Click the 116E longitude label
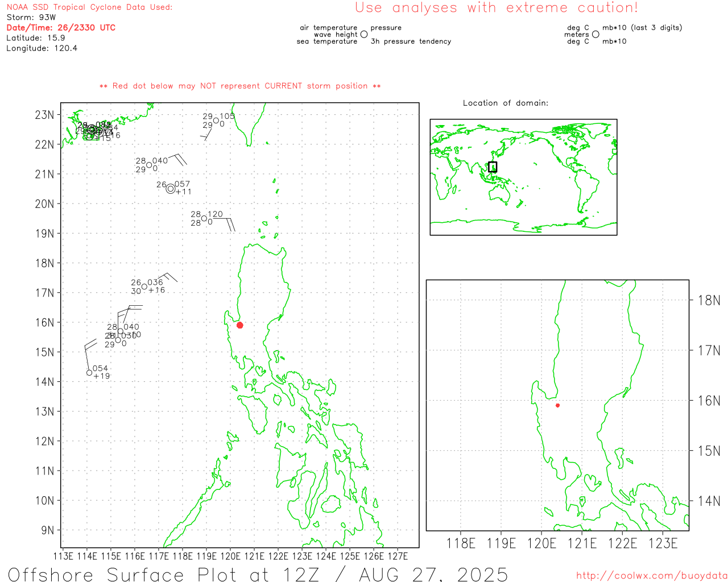 click(x=134, y=556)
